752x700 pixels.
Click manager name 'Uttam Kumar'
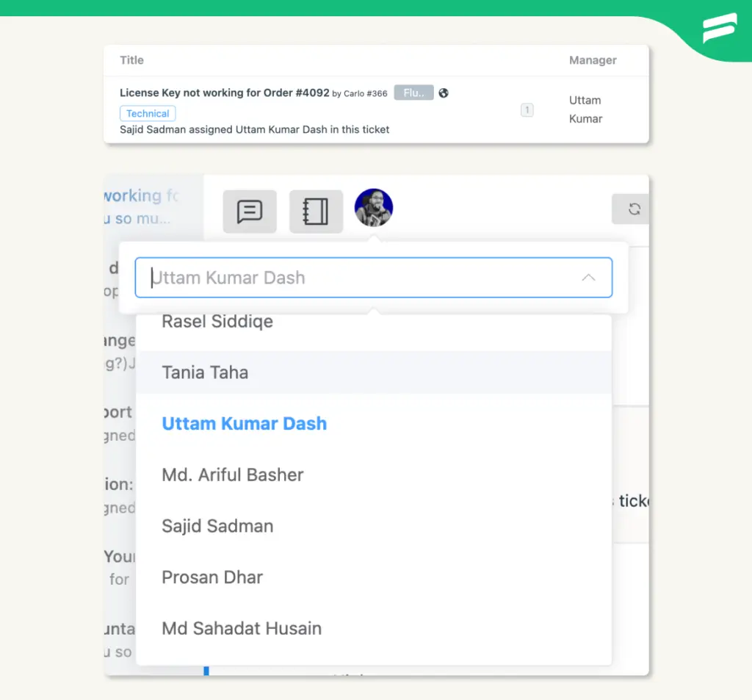click(x=585, y=109)
